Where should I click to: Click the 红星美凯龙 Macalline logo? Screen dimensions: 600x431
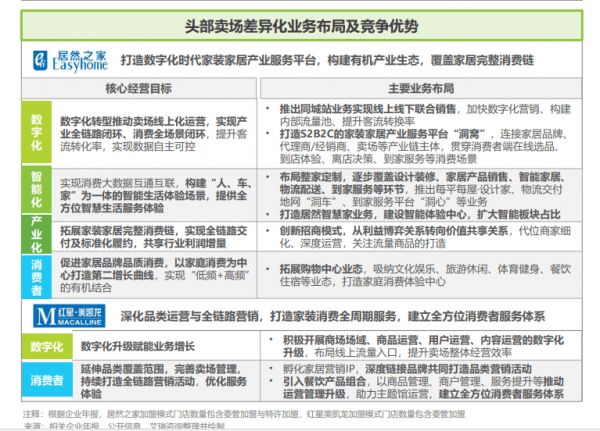[x=63, y=314]
